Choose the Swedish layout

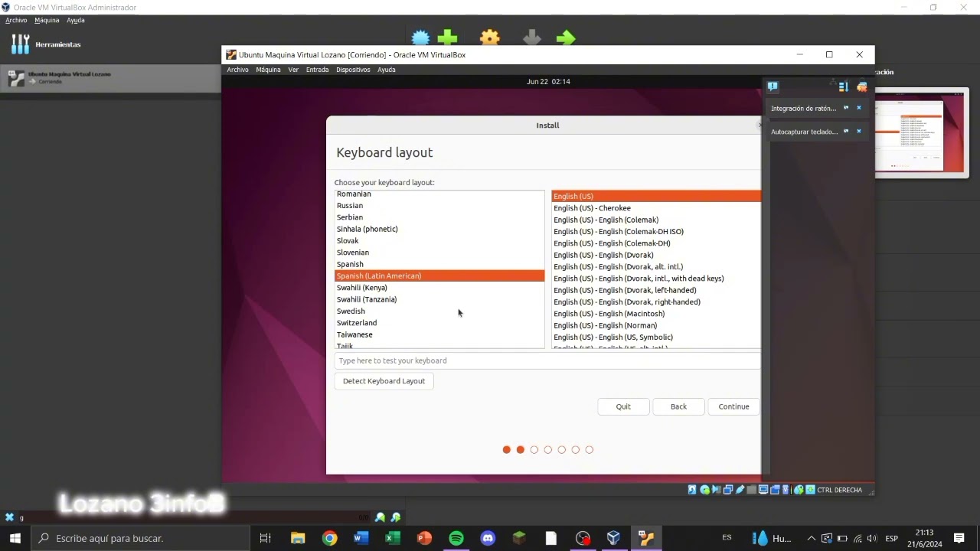(439, 311)
